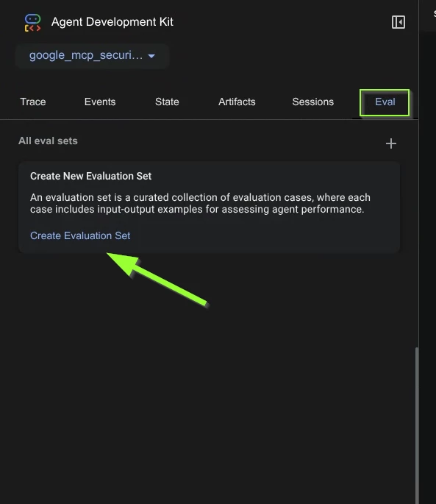Open the google_mcp_securi agent dropdown
Screen dimensions: 436x504
pyautogui.click(x=92, y=56)
